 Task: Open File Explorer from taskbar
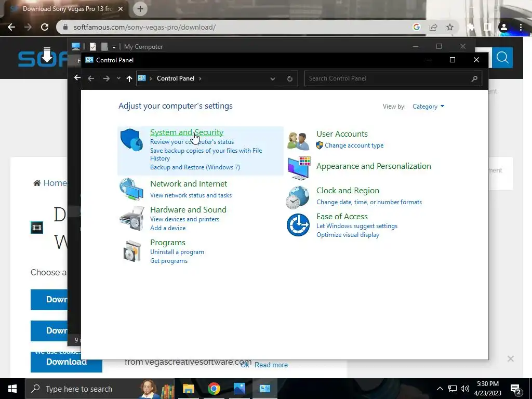(188, 389)
